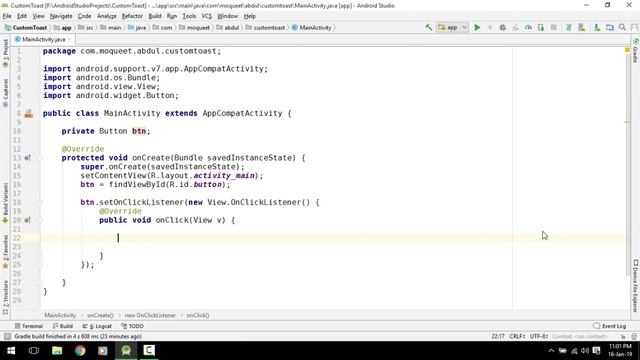Open the Build tool window button

click(63, 326)
